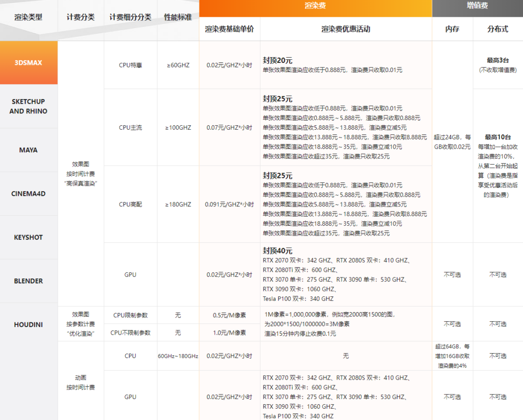Click the 动画 按时间计费 category cell
The image size is (523, 420).
click(81, 382)
